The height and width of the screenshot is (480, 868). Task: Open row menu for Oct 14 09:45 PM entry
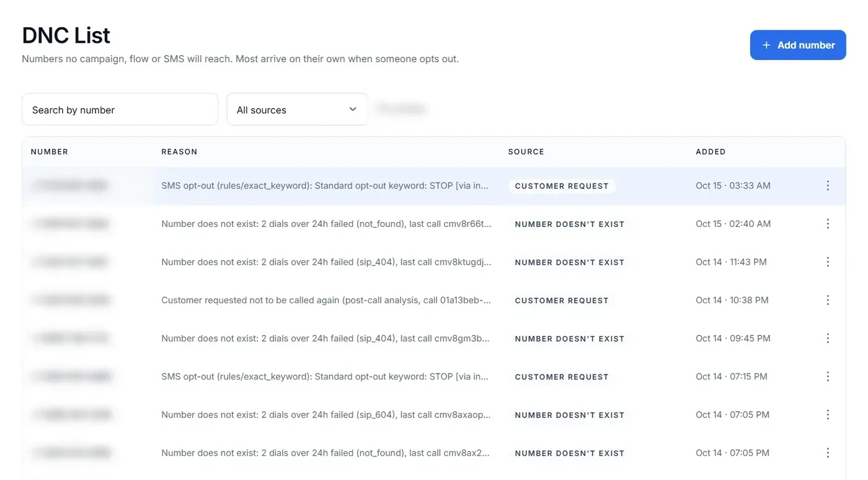pyautogui.click(x=828, y=339)
